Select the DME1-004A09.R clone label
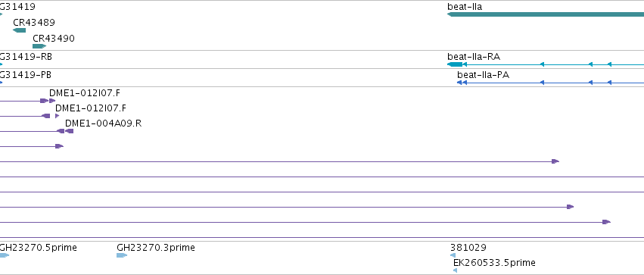Screen dimensions: 644x275 coord(103,123)
